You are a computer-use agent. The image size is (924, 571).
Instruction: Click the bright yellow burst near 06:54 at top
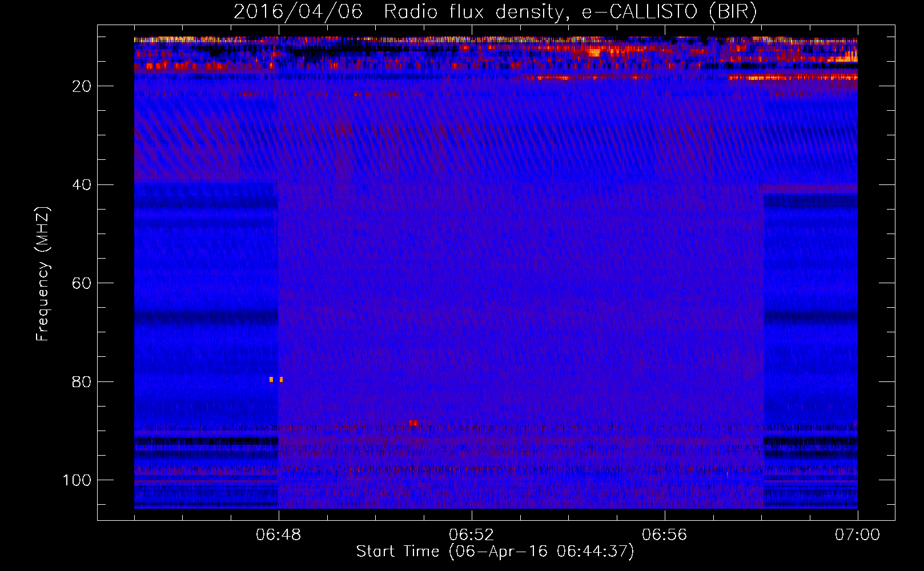coord(594,53)
